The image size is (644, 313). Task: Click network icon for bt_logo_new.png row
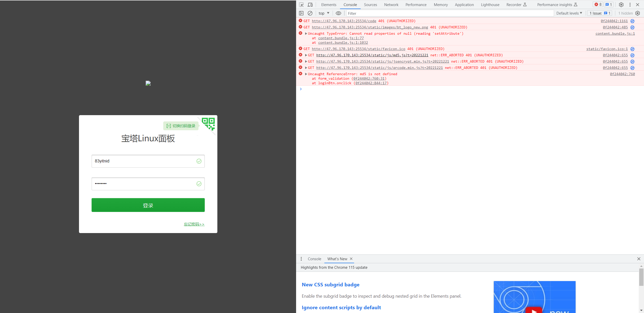[632, 27]
